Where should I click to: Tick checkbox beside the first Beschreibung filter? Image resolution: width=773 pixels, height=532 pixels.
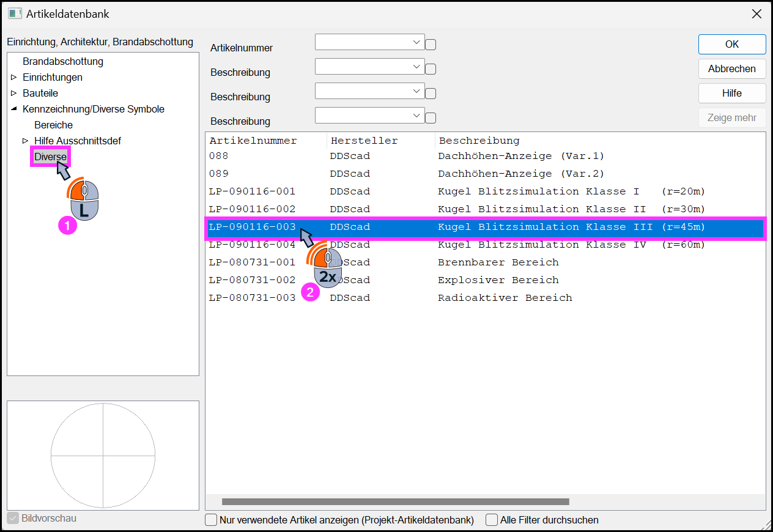click(431, 68)
